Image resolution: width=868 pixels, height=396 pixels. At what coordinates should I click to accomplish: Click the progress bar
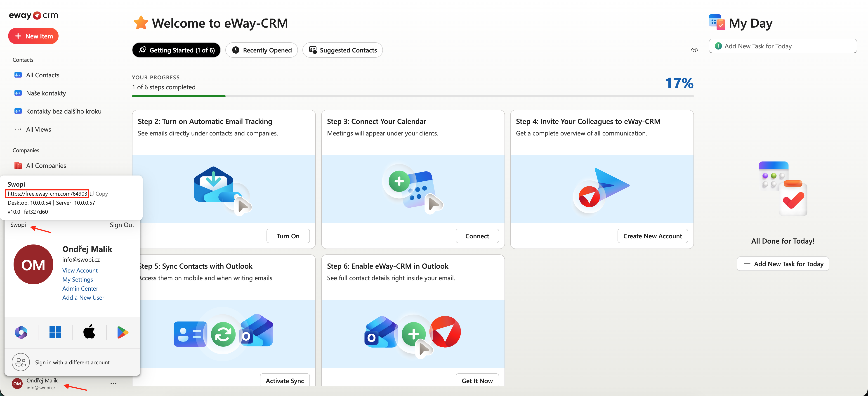click(413, 96)
